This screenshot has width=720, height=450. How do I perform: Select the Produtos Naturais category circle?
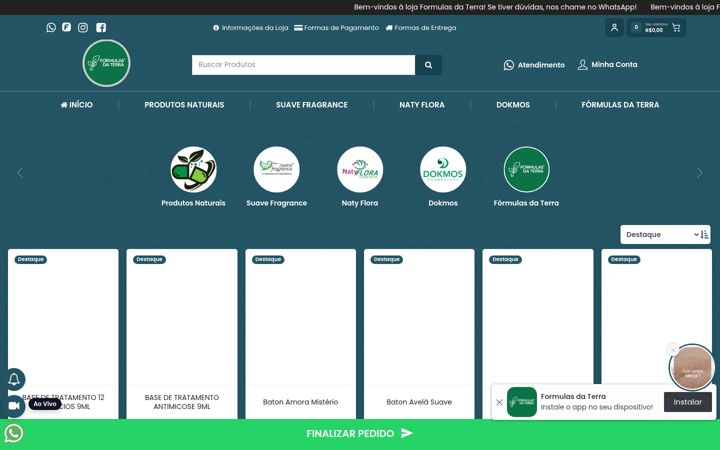[x=193, y=169]
